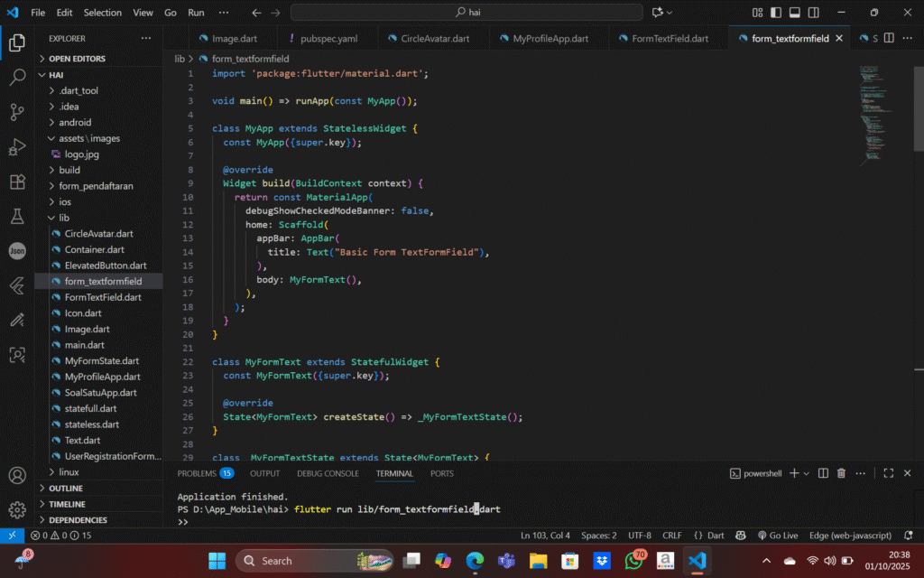Click the command center search box
Screen dimensions: 924x578
tap(466, 13)
